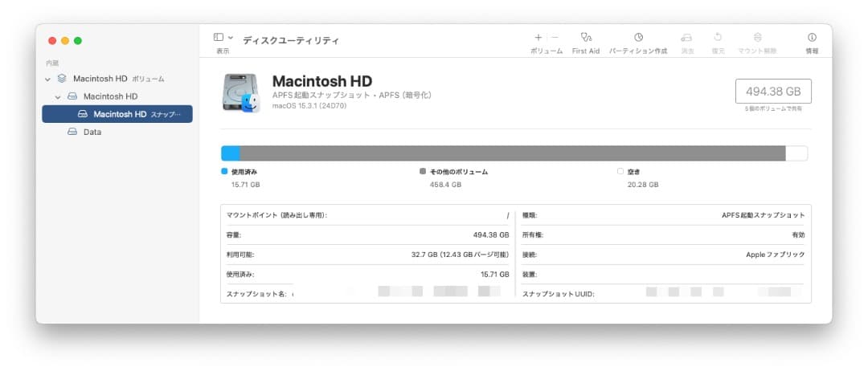Screen dimensions: 868x371
Task: Click the マウントポイント (読み出し専用) row label
Action: [276, 215]
